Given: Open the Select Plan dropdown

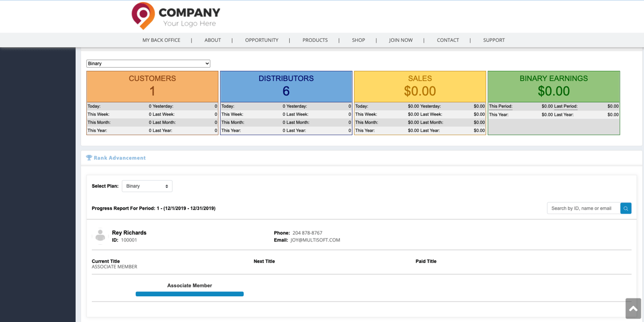Looking at the screenshot, I should point(147,186).
